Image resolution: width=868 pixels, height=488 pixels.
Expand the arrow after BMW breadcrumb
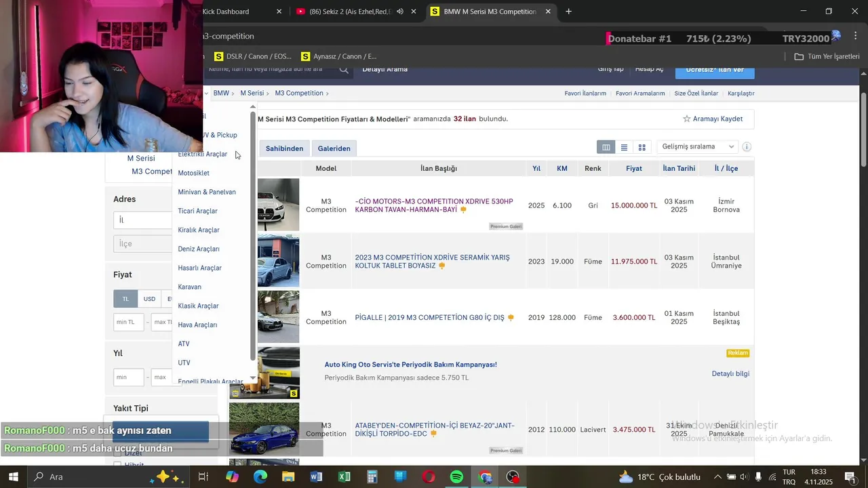233,94
